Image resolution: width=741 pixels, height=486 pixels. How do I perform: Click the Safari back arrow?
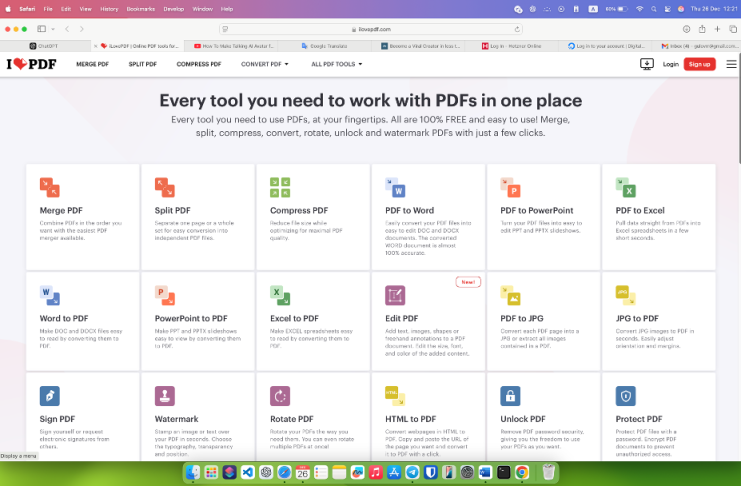click(x=67, y=29)
